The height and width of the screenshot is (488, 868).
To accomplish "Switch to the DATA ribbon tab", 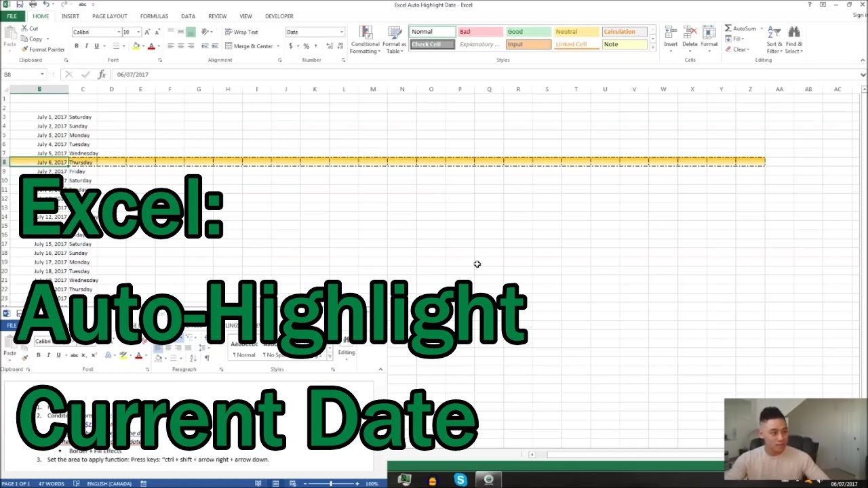I will (x=189, y=16).
